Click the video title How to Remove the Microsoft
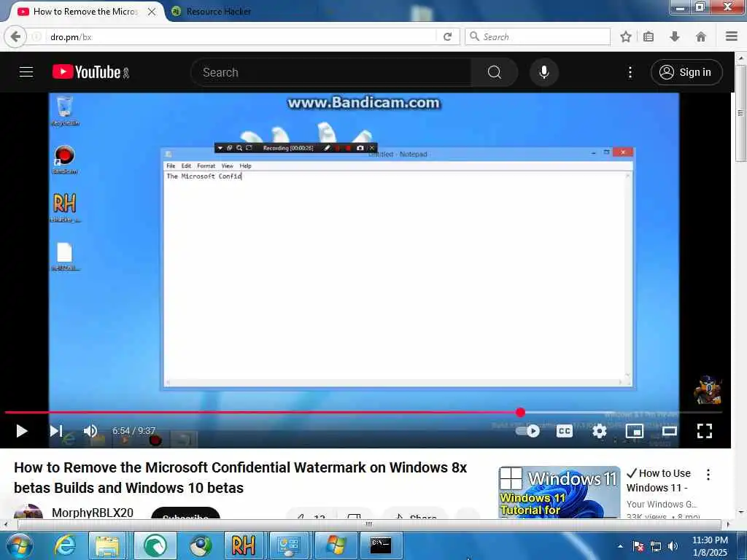This screenshot has height=560, width=747. point(240,478)
